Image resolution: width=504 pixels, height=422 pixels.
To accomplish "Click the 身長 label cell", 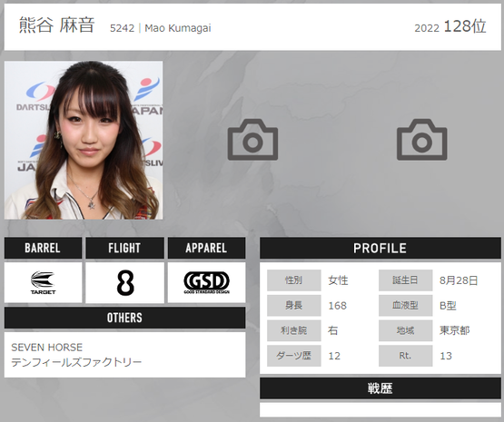I will 294,305.
